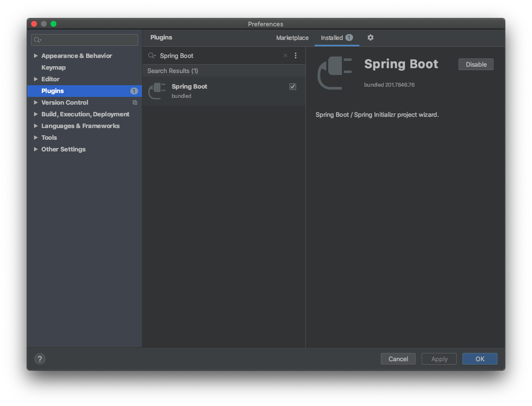Viewport: 532px width, 406px height.
Task: Open Appearance & Behavior settings
Action: click(x=77, y=55)
